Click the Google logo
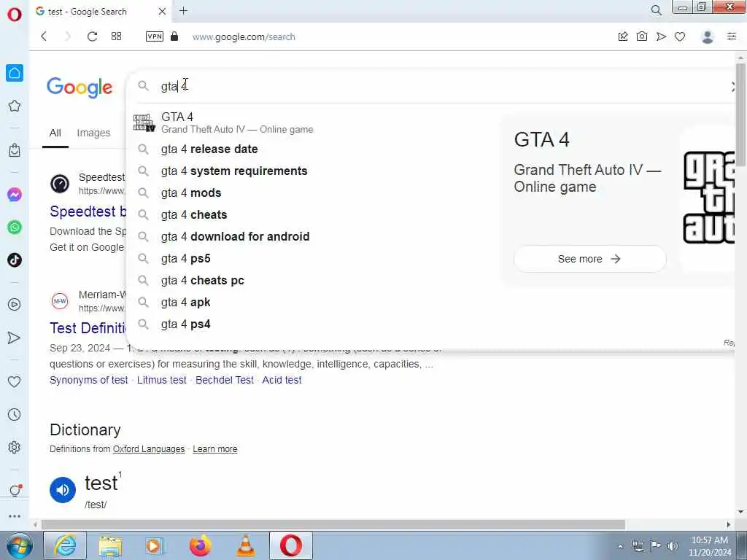This screenshot has width=747, height=560. point(80,87)
